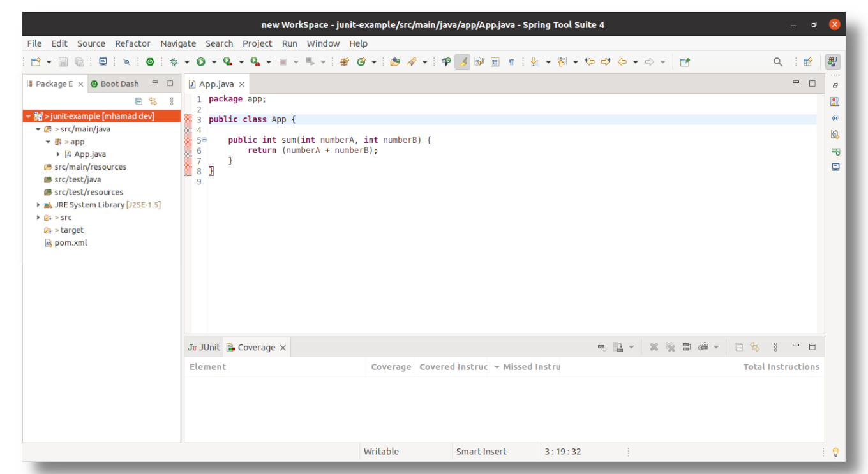The width and height of the screenshot is (868, 474).
Task: Open the Coverage launch dropdown arrow
Action: (241, 62)
